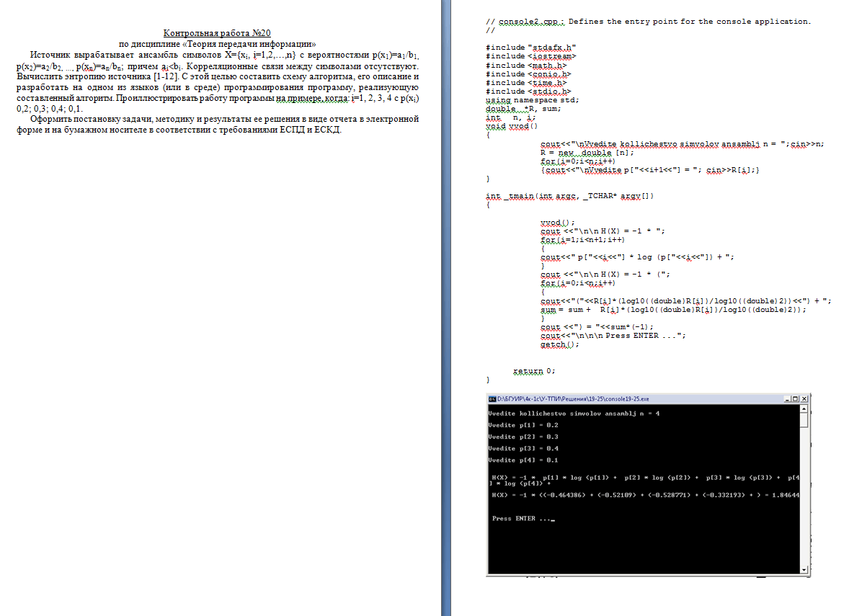Click the code line 'R = new double [n];'
862x616 pixels.
click(x=587, y=153)
